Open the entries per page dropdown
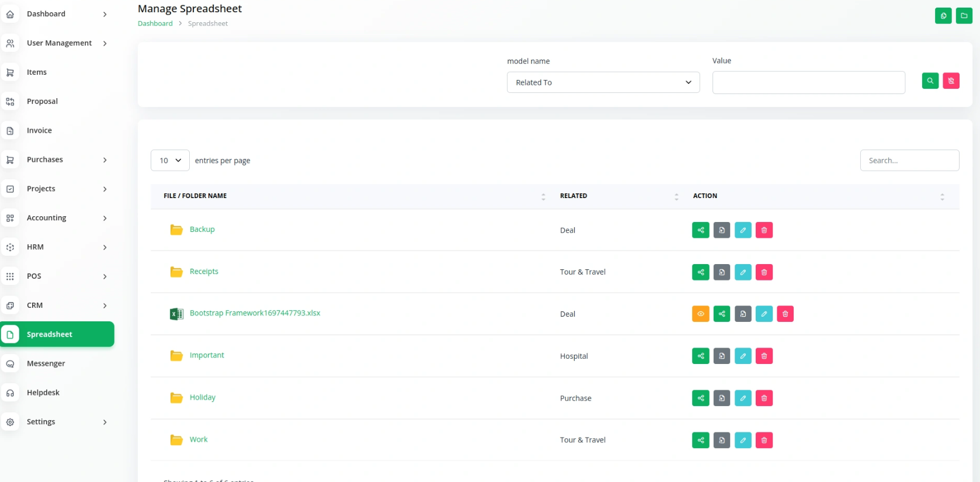Image resolution: width=980 pixels, height=482 pixels. pyautogui.click(x=170, y=161)
